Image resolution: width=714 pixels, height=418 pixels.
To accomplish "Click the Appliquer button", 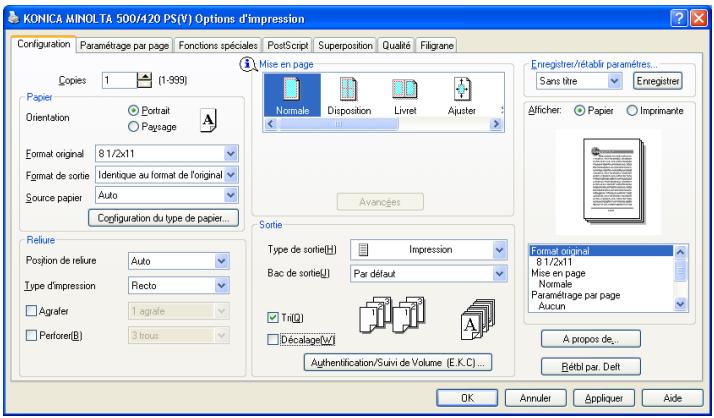I will [604, 398].
